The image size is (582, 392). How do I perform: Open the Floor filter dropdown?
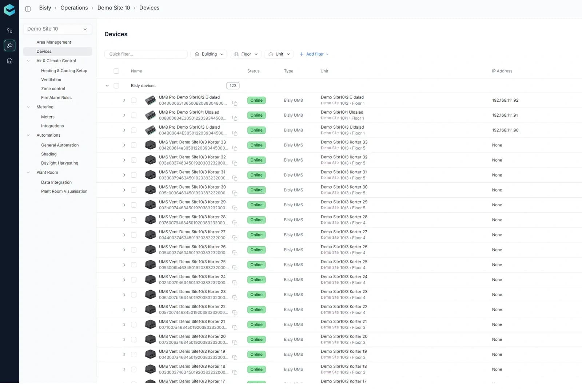[x=246, y=54]
